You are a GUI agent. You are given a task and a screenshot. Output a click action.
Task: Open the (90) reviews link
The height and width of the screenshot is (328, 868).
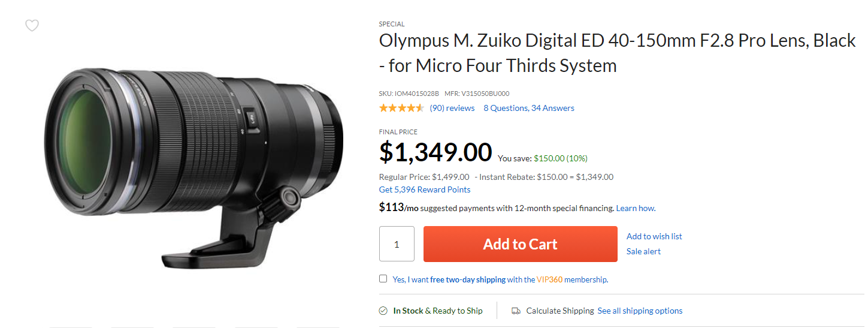452,108
